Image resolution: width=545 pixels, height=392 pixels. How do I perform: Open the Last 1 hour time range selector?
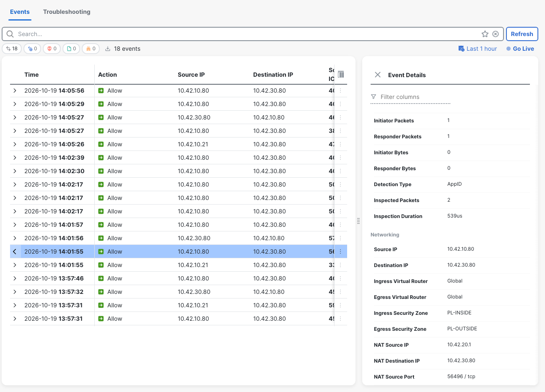pos(478,49)
